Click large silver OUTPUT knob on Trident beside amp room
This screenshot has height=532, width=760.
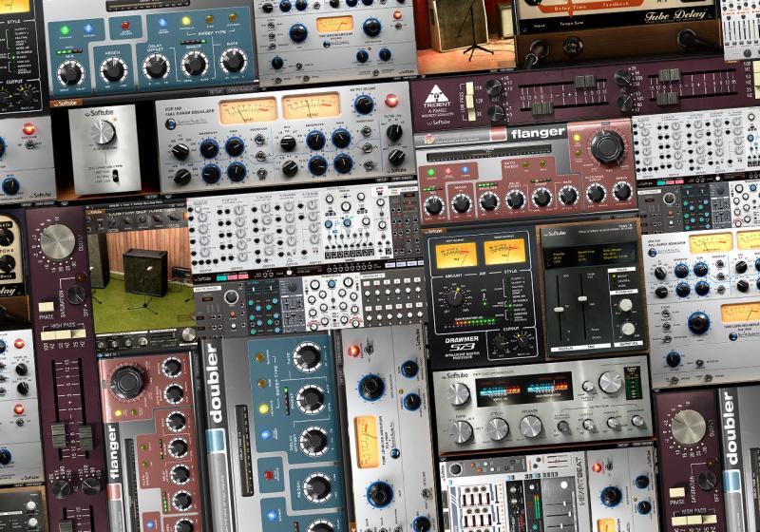[58, 241]
